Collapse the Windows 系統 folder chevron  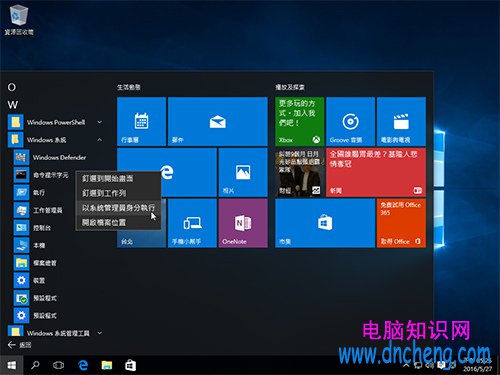pos(100,140)
